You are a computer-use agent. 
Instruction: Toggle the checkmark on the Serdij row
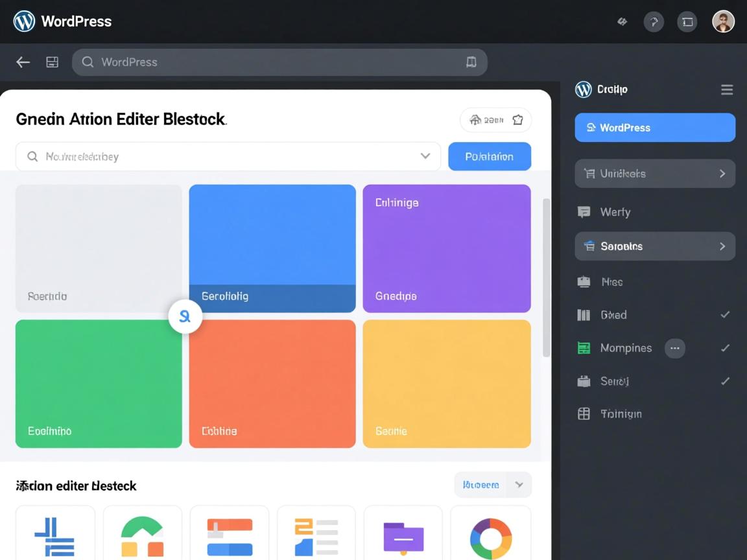tap(725, 381)
